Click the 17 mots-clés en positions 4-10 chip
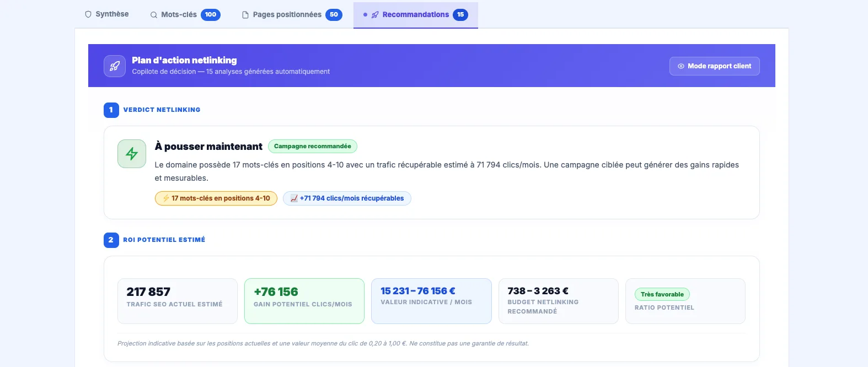The width and height of the screenshot is (868, 367). (216, 198)
